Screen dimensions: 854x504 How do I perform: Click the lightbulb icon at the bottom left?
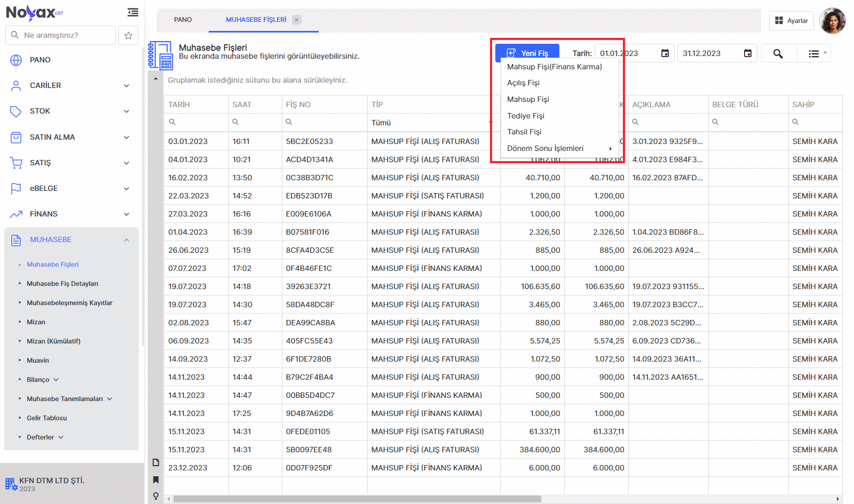[156, 496]
